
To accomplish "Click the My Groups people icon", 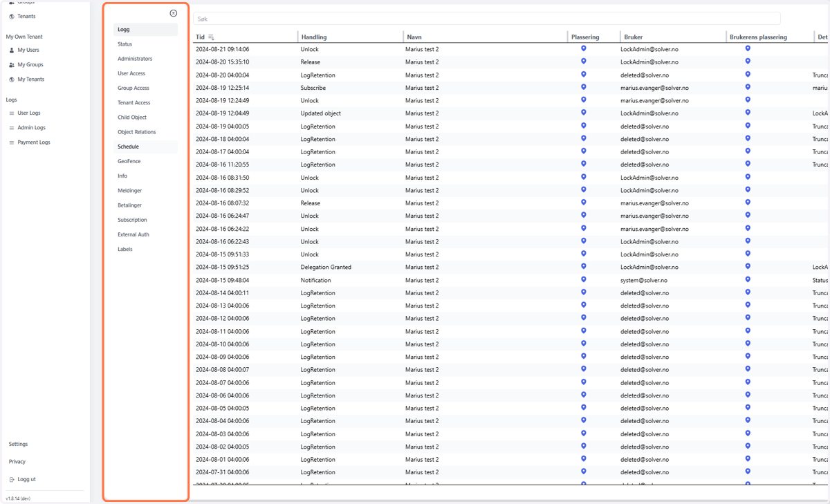I will coord(12,65).
